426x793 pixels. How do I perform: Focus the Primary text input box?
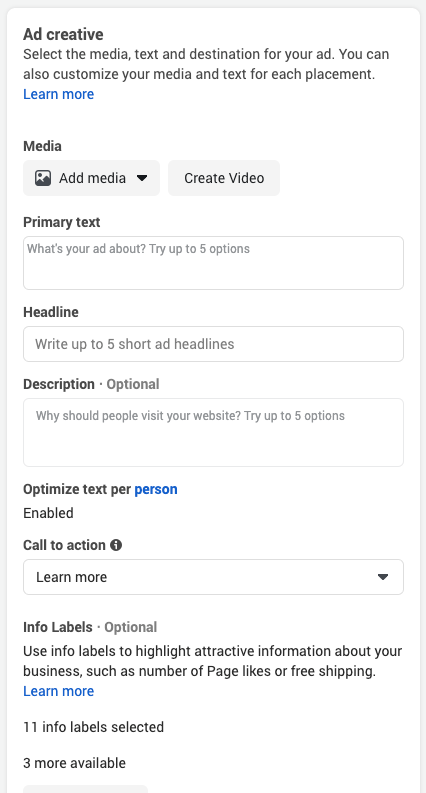pyautogui.click(x=214, y=263)
